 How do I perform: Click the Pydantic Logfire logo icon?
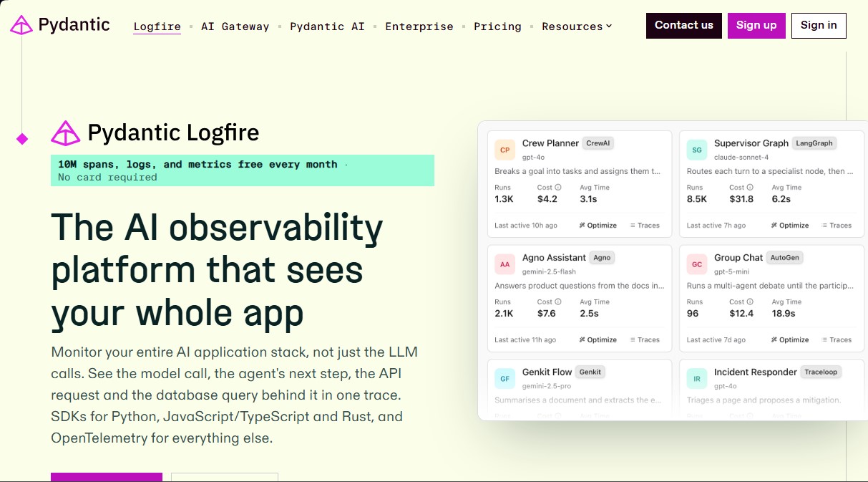tap(65, 133)
